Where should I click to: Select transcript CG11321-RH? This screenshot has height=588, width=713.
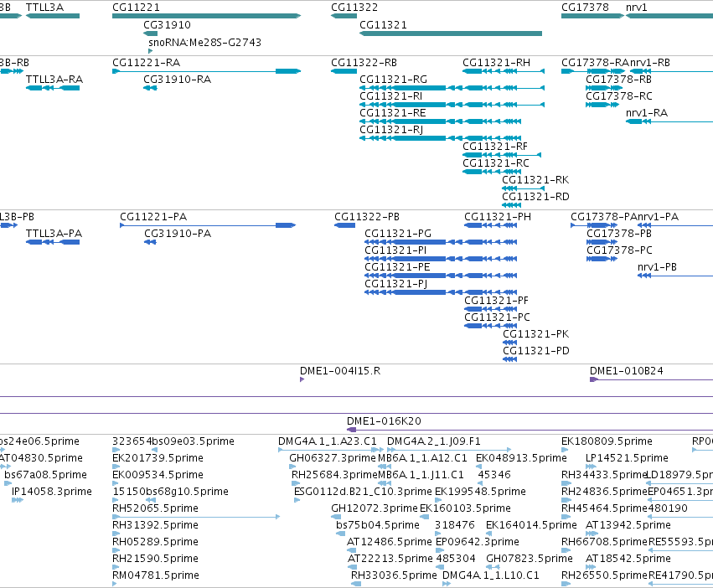pyautogui.click(x=496, y=62)
